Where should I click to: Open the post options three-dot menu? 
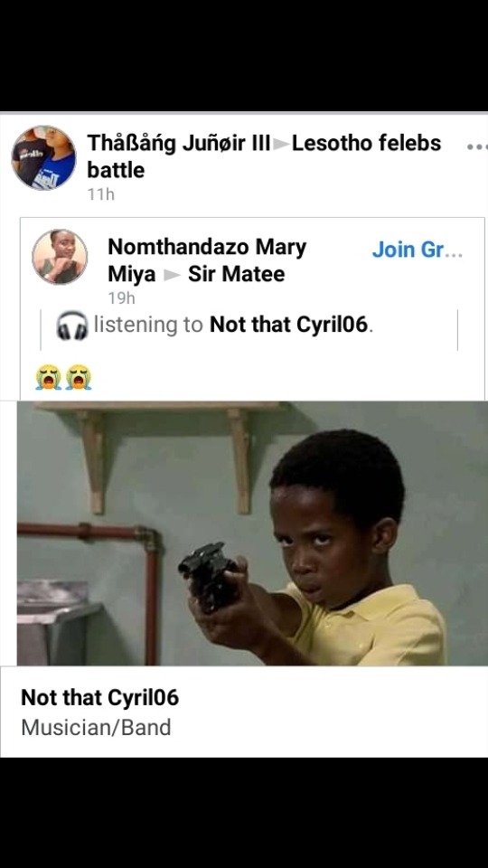[477, 147]
